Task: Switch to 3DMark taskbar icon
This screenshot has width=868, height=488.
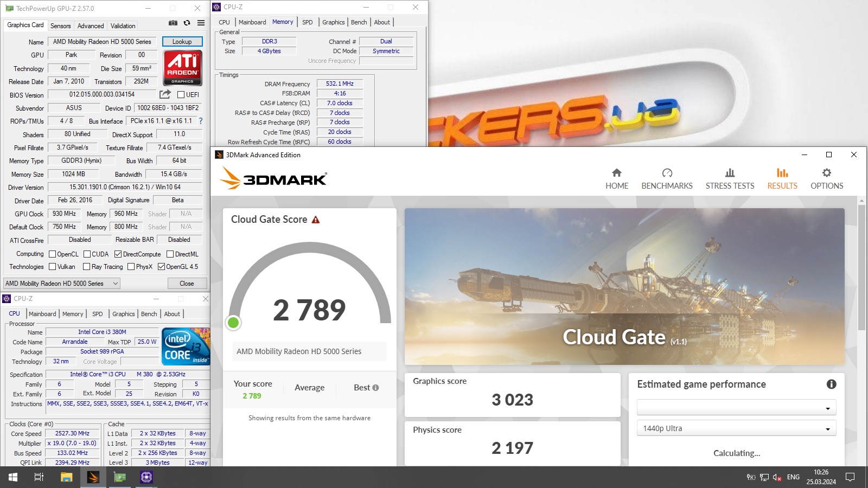Action: click(93, 477)
